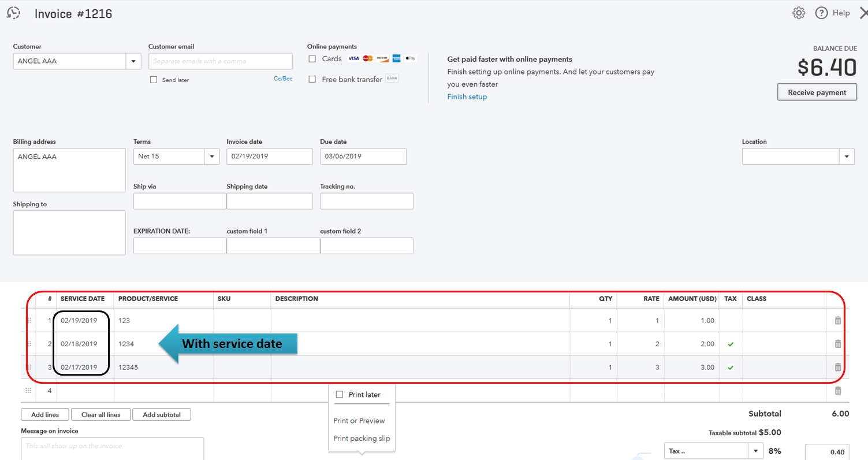This screenshot has height=460, width=868.
Task: Click the Visa card payment icon
Action: pos(353,58)
